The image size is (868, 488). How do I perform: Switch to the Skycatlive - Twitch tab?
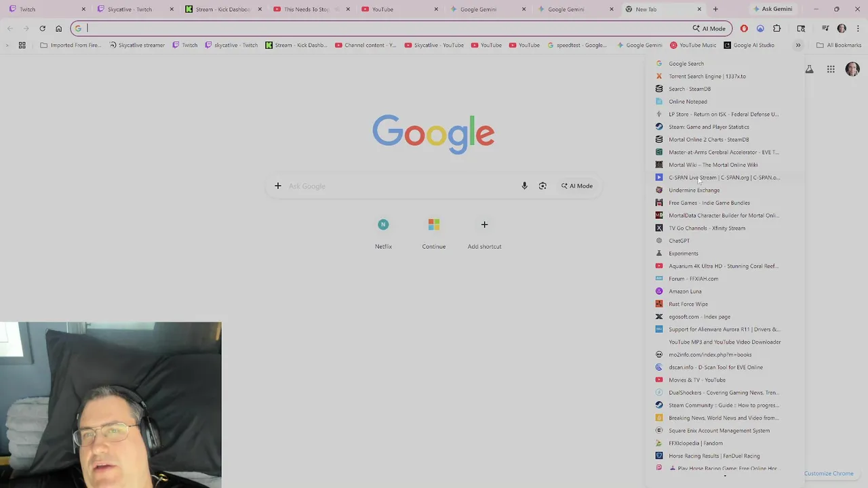tap(136, 9)
